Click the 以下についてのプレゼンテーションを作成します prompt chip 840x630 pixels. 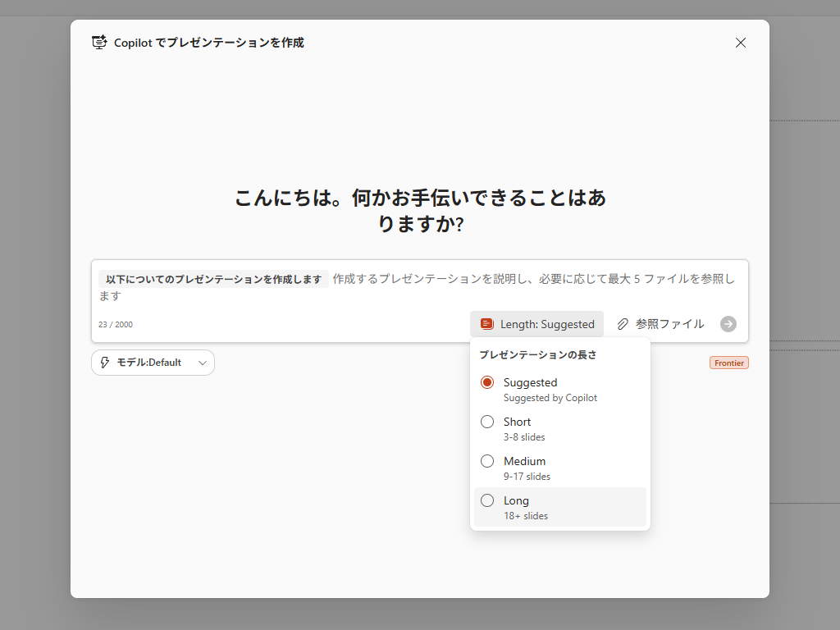tap(213, 279)
